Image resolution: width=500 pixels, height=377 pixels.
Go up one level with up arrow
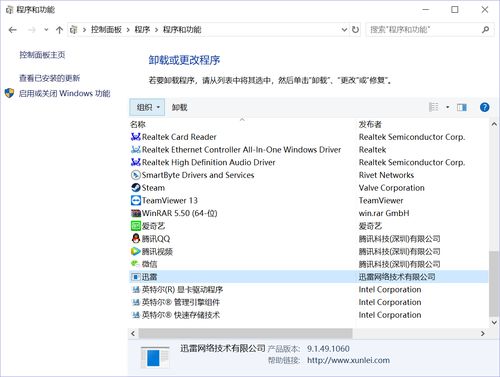coord(59,30)
